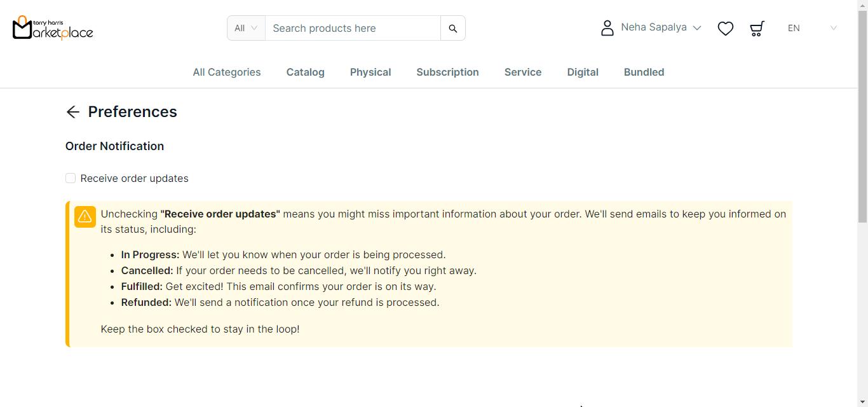868x407 pixels.
Task: Go back using the Preferences arrow
Action: [x=73, y=112]
